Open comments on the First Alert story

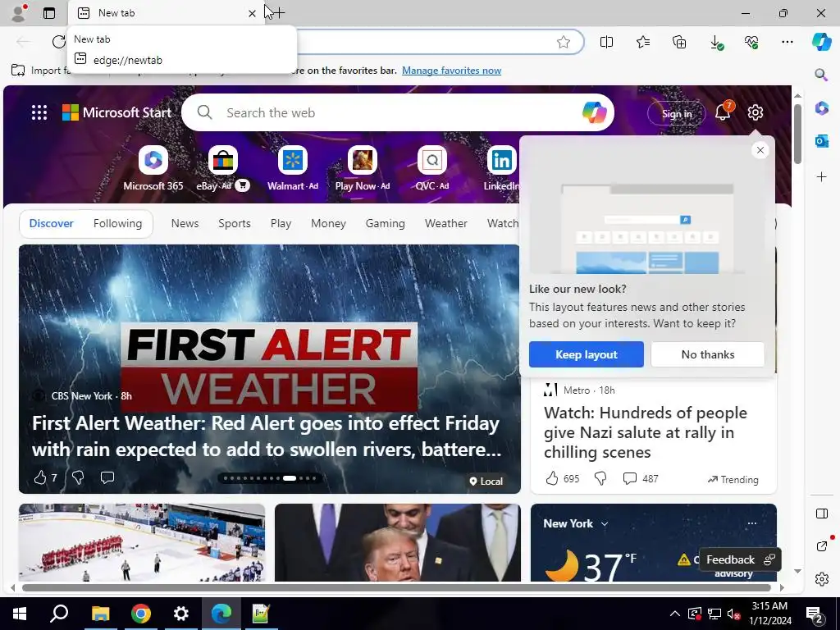click(107, 477)
